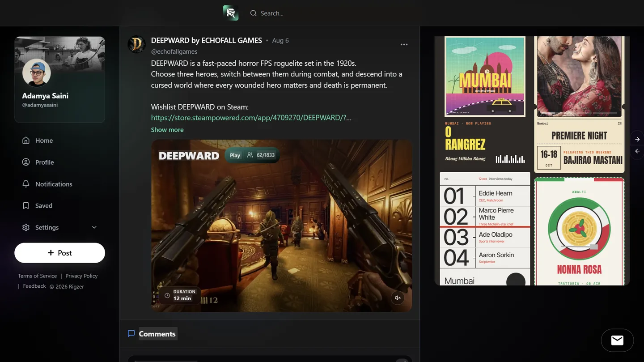This screenshot has width=644, height=362.
Task: Click the left arrow beside the poster panel
Action: coord(637,151)
